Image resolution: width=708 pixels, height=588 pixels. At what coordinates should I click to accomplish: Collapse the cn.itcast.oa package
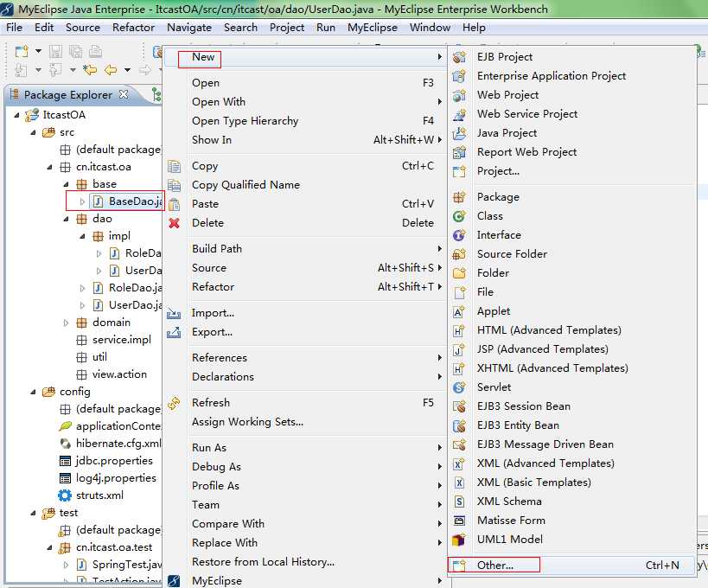49,168
